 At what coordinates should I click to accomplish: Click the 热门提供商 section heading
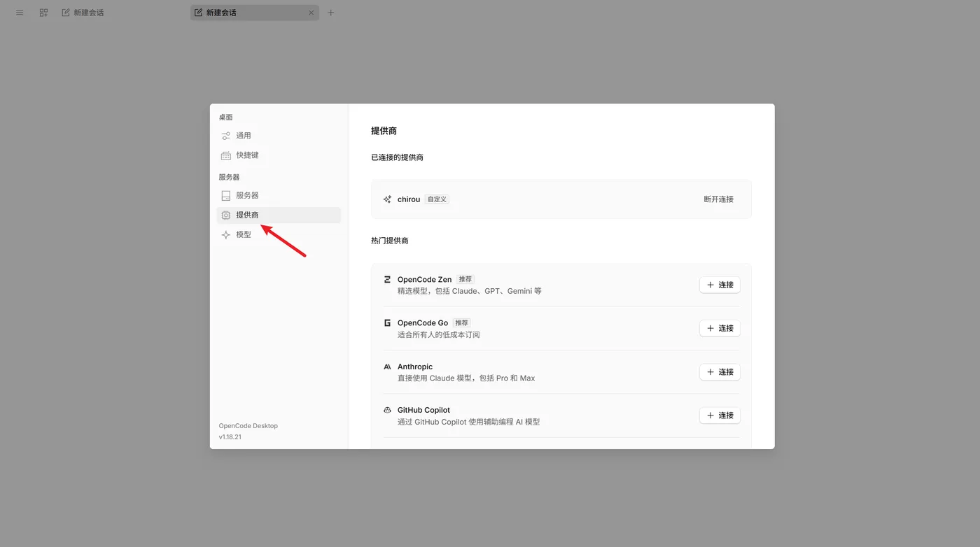pos(390,241)
